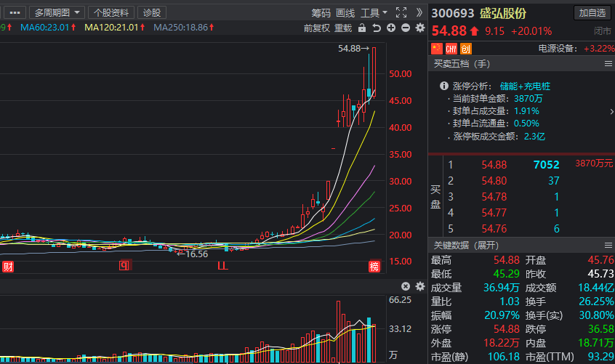Image resolution: width=615 pixels, height=364 pixels.
Task: Click the MA60:23.01 indicator label
Action: (x=48, y=28)
